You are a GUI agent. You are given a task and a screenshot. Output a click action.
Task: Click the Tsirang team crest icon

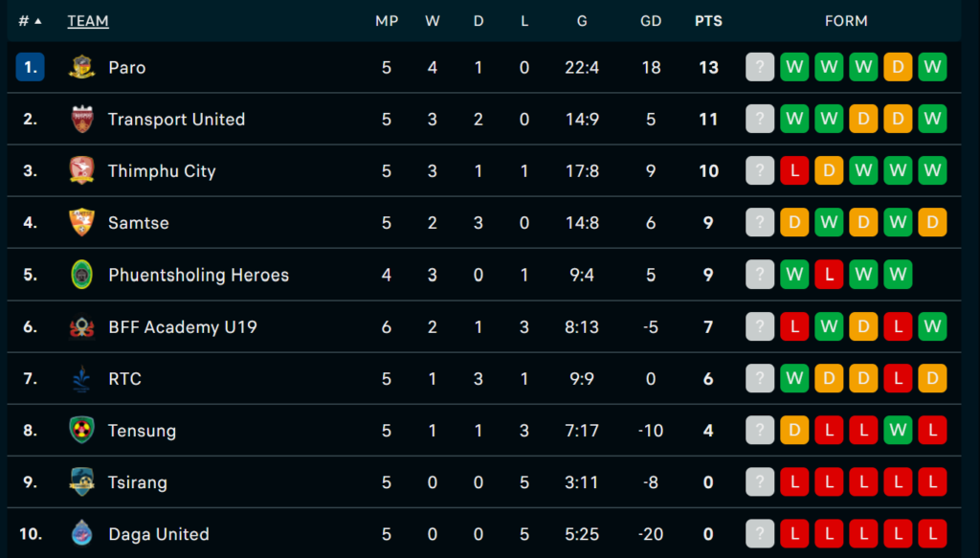point(82,481)
